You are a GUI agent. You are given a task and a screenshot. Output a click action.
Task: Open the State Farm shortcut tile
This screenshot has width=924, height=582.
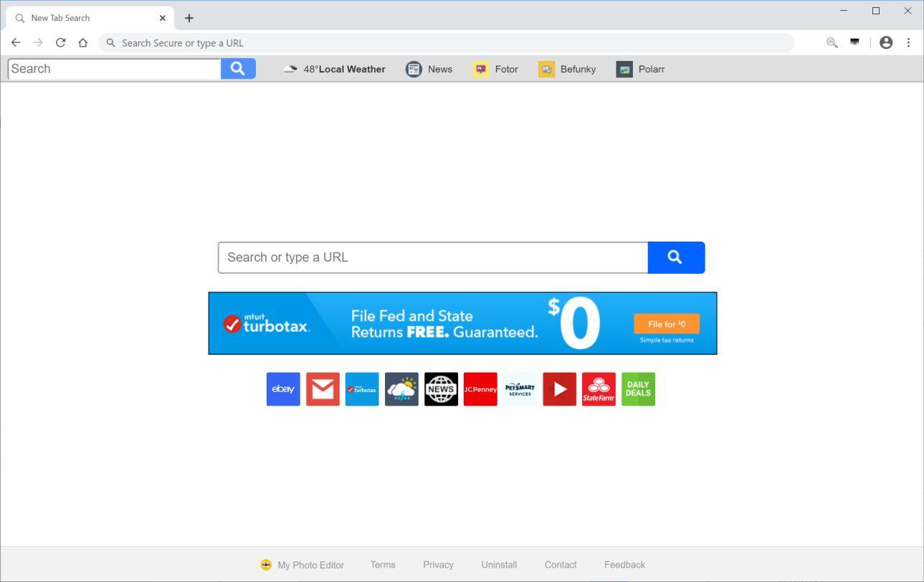599,389
